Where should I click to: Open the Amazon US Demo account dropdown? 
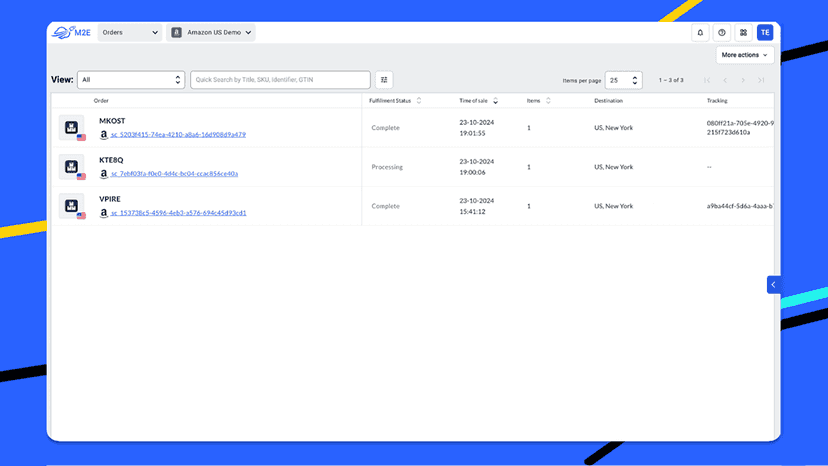click(x=211, y=32)
